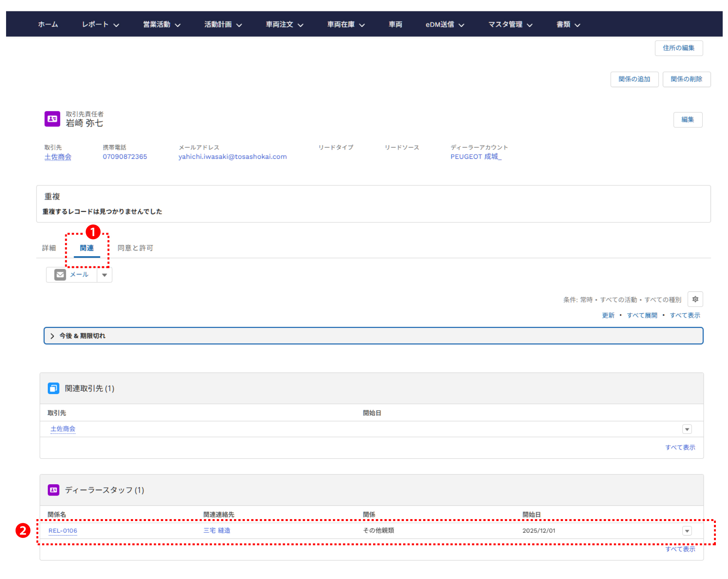This screenshot has height=579, width=728.
Task: Open row actions menu for 土佐商会
Action: tap(687, 429)
